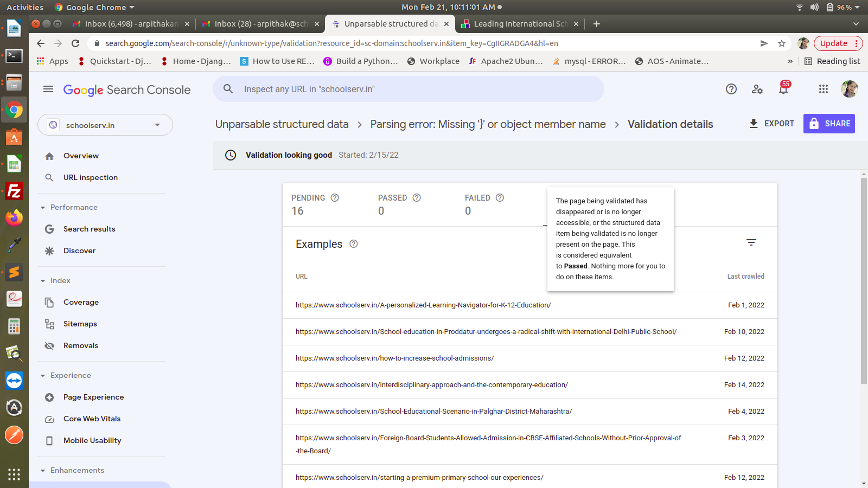
Task: Click the Inspect any URL search field
Action: point(408,89)
